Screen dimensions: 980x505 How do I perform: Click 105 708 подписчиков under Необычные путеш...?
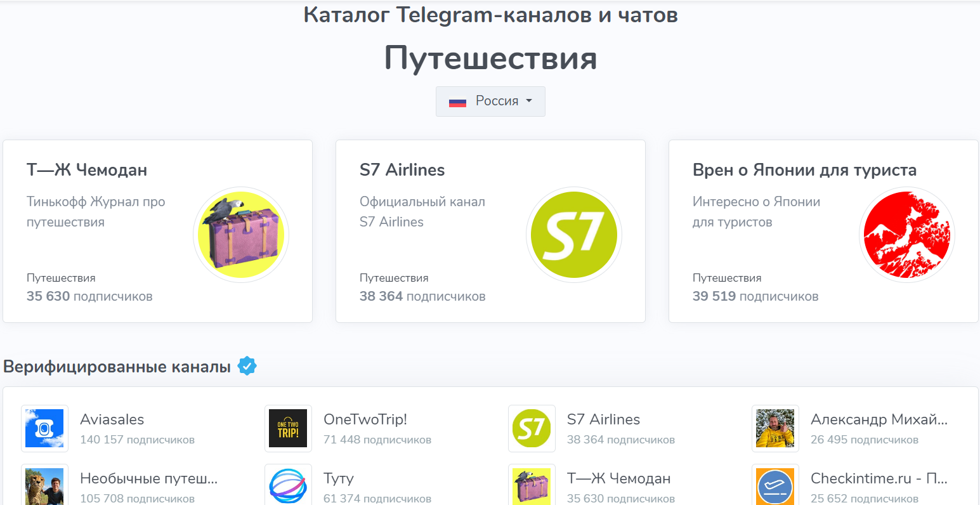138,499
